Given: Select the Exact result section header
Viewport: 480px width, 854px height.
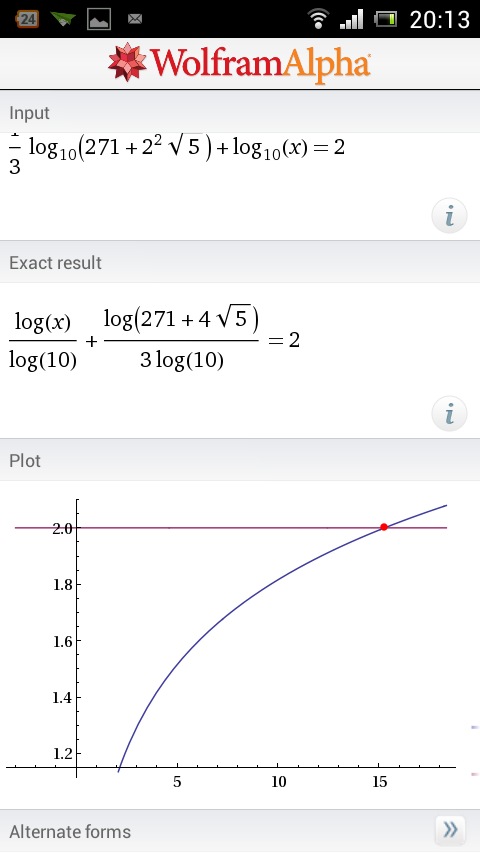Looking at the screenshot, I should coord(240,262).
